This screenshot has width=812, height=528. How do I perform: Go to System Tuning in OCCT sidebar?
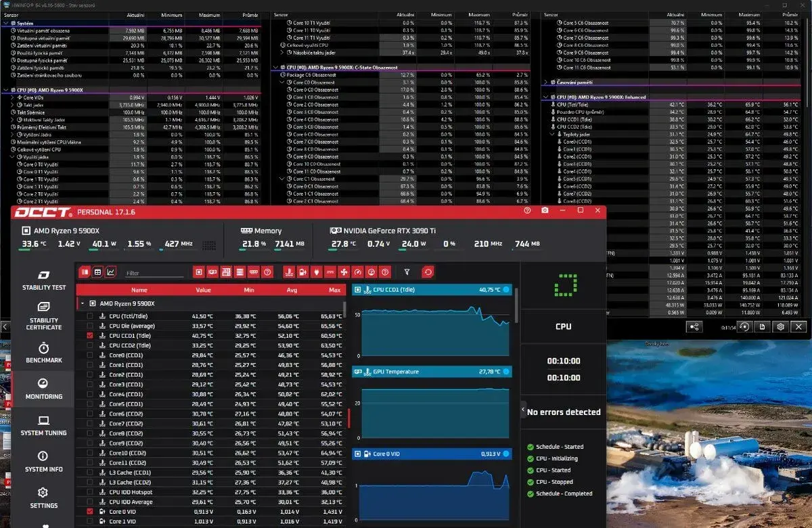pyautogui.click(x=43, y=426)
